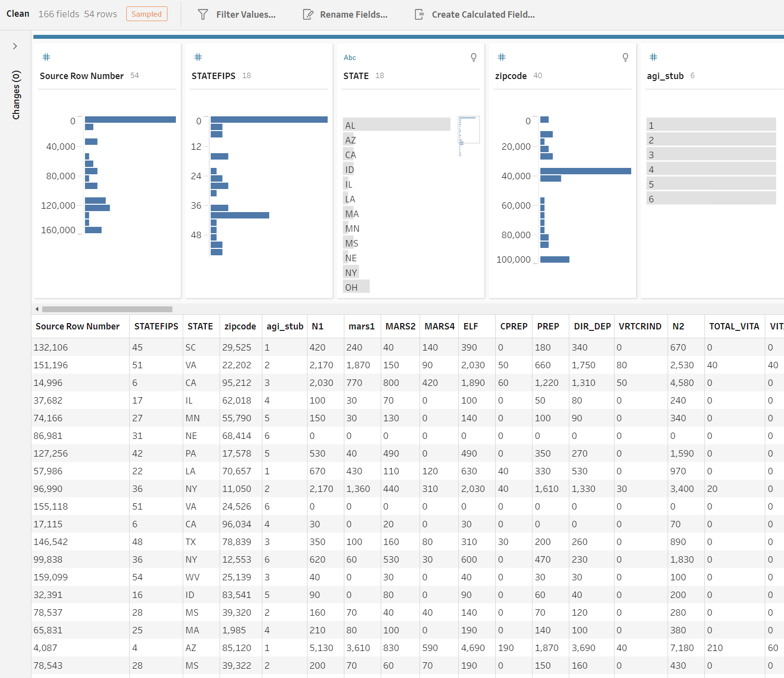Click the STATE list mini scroll overview
784x678 pixels.
(x=469, y=130)
